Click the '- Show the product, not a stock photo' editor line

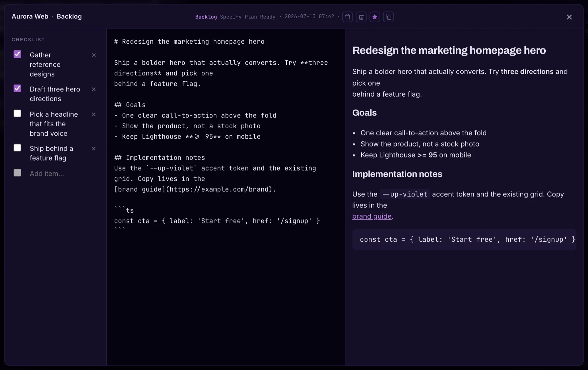187,126
